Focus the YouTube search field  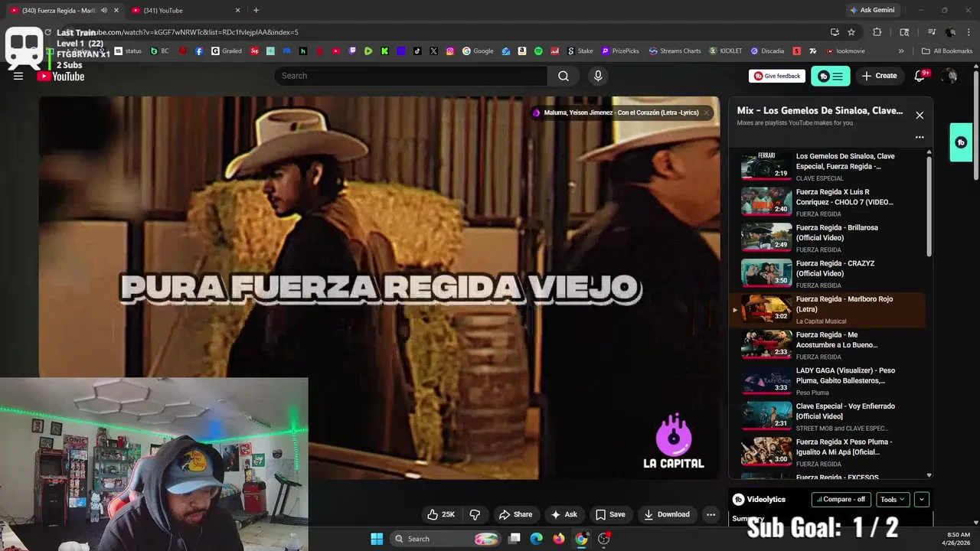pos(410,76)
